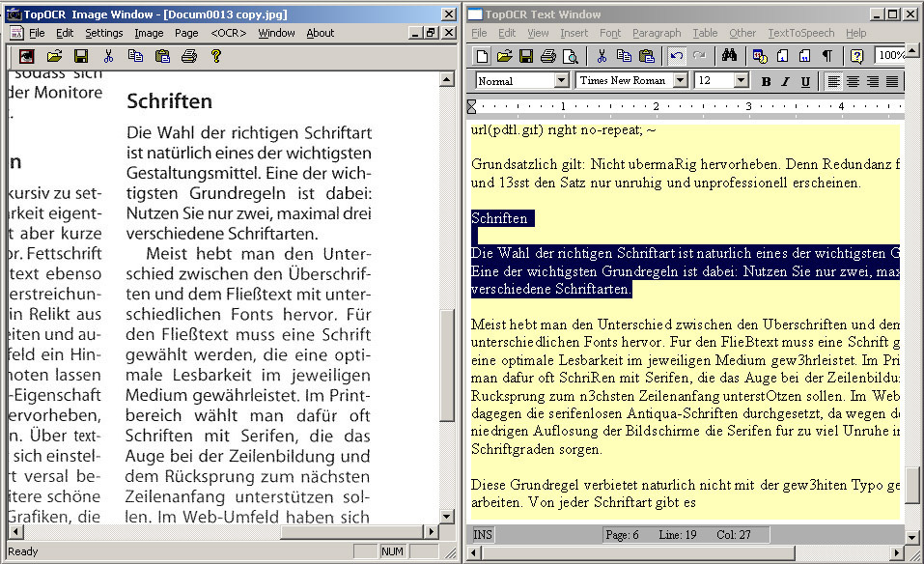The width and height of the screenshot is (924, 564).
Task: Copy the selected text in the Text Window toolbar
Action: [x=624, y=56]
